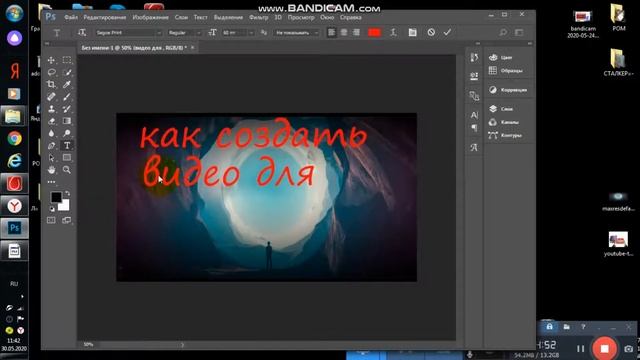Open Google Chrome from the taskbar
The height and width of the screenshot is (360, 640).
coord(14,139)
